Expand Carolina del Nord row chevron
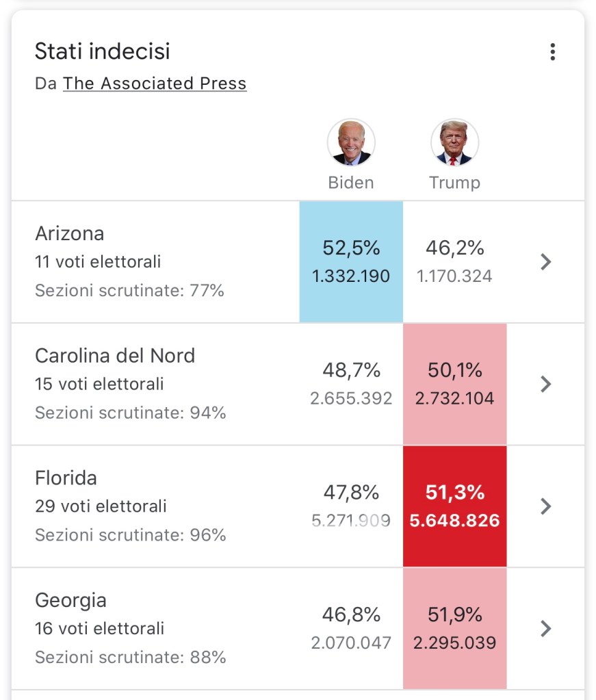 [x=545, y=384]
